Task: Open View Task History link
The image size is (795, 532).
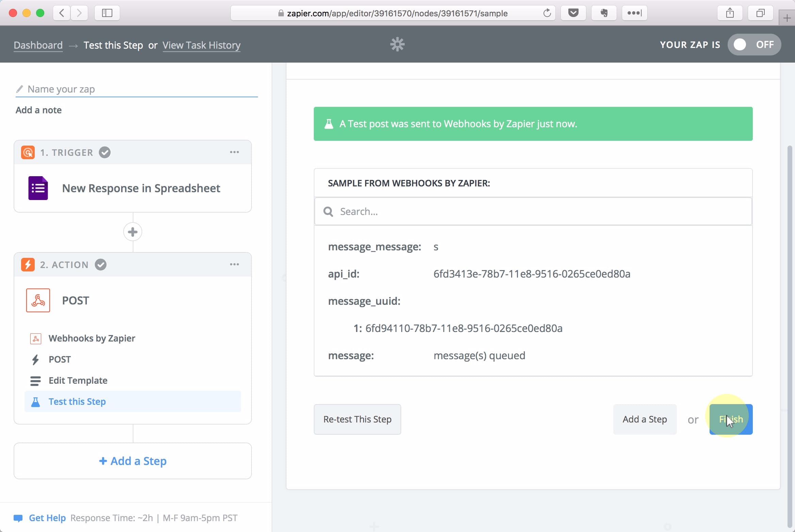Action: coord(201,45)
